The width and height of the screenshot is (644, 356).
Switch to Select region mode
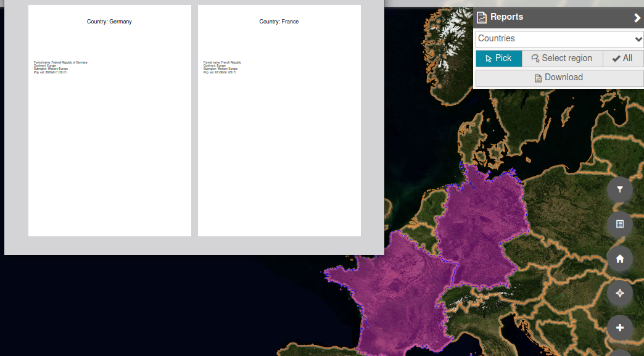pyautogui.click(x=562, y=58)
